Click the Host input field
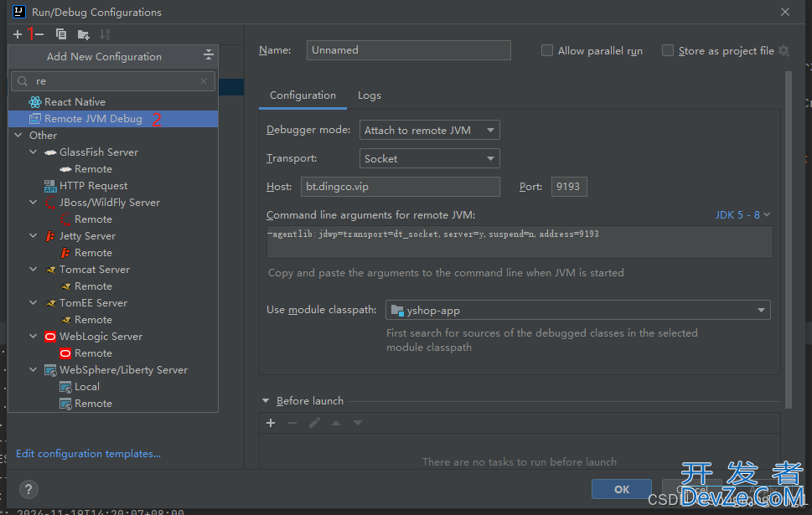812x515 pixels. [x=401, y=187]
